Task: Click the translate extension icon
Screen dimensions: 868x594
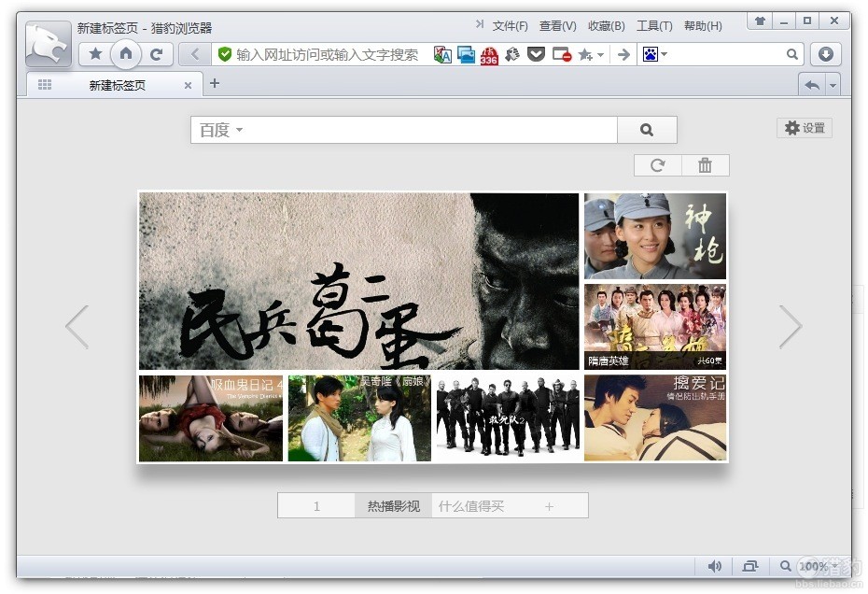Action: click(442, 55)
